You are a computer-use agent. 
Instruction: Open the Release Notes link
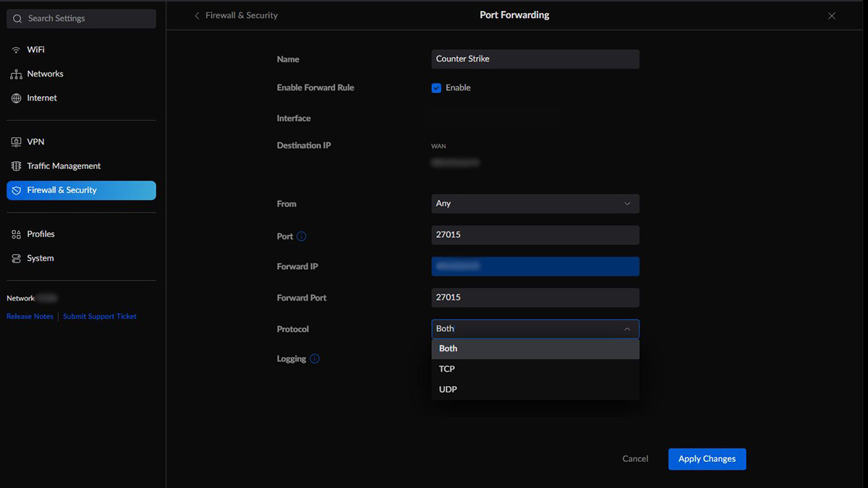pyautogui.click(x=29, y=316)
